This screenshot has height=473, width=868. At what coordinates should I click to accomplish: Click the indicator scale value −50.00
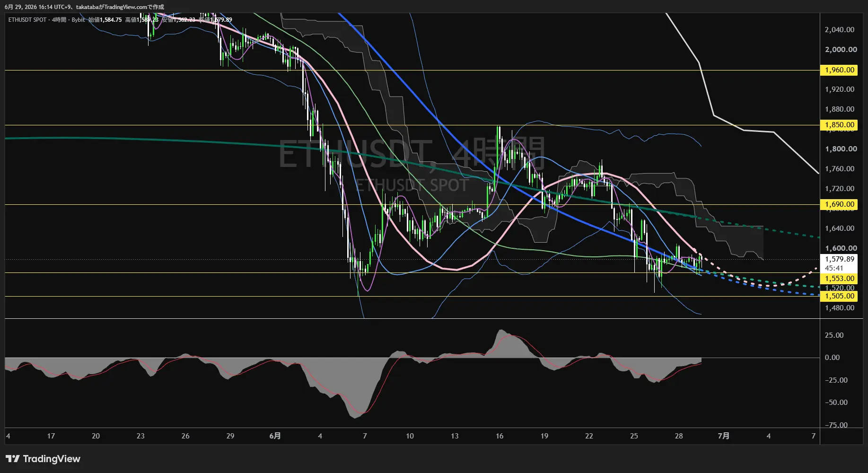[x=836, y=403]
